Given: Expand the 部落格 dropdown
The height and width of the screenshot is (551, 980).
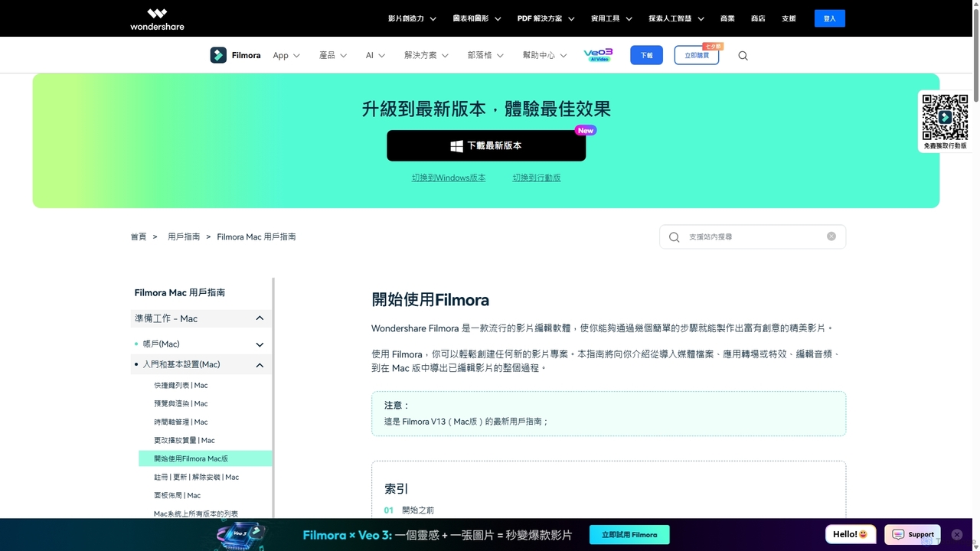Looking at the screenshot, I should click(485, 55).
